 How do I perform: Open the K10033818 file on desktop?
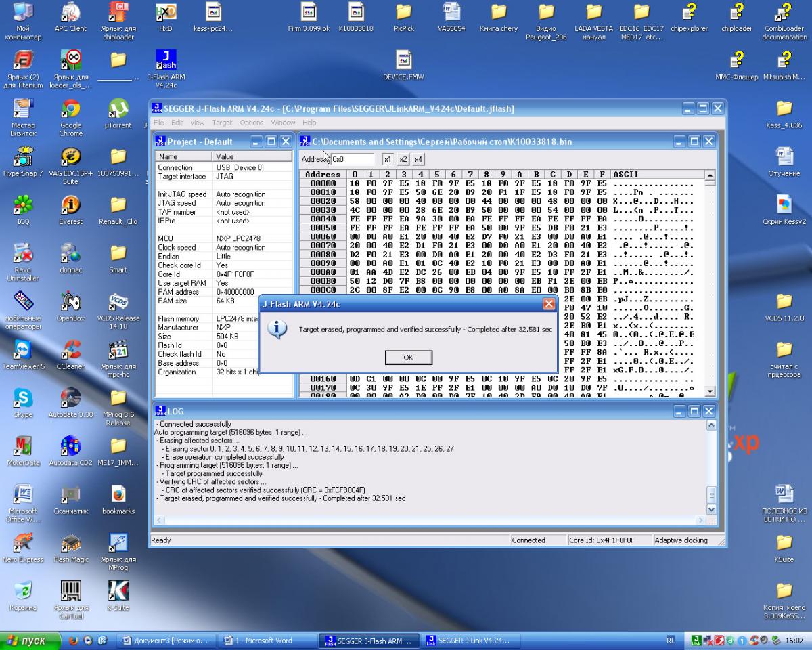(x=357, y=12)
